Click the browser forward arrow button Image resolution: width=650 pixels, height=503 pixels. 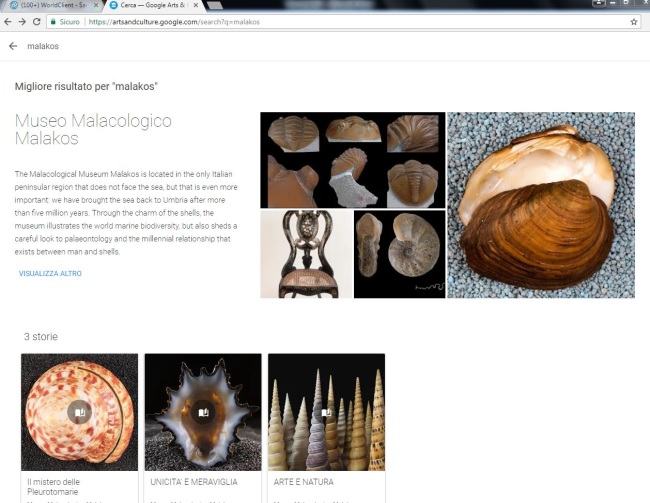point(22,22)
